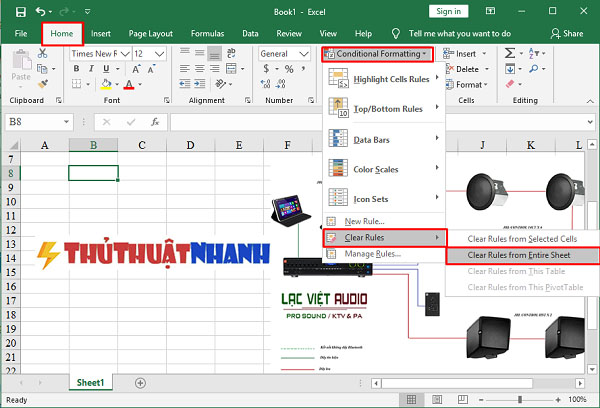Viewport: 600px width, 408px height.
Task: Click the Copy icon in Clipboard group
Action: 42,69
